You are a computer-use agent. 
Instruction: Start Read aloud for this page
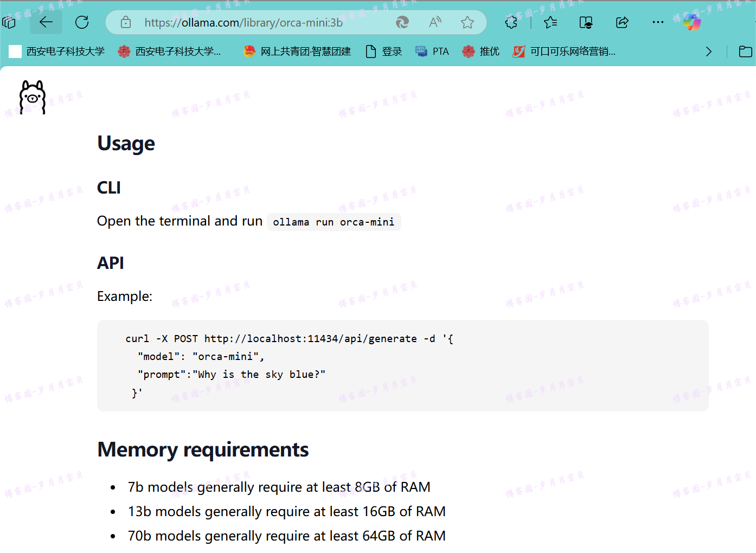point(435,22)
